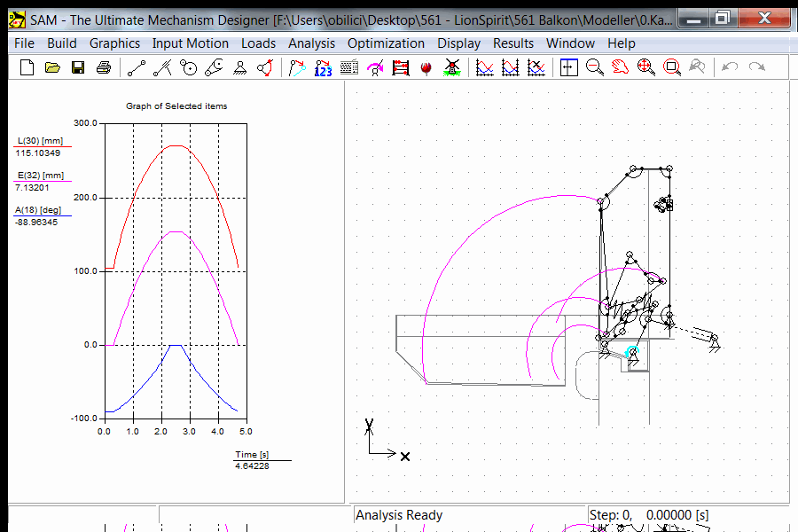798x532 pixels.
Task: Choose the belt drive tool
Action: point(214,67)
